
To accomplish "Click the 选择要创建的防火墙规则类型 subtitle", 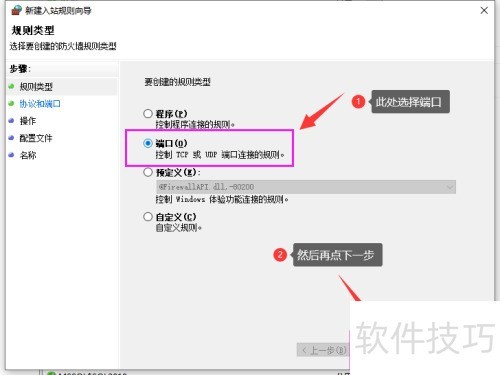I will (63, 46).
